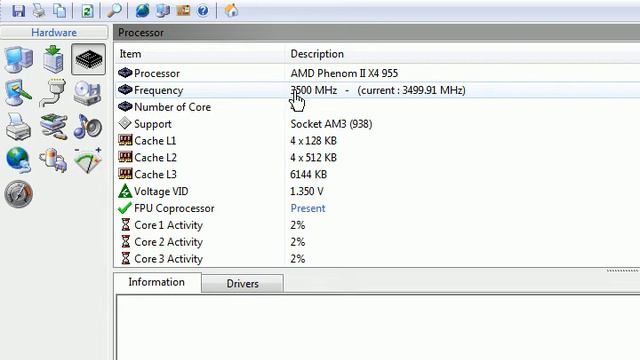Click the Home house icon in toolbar
640x360 pixels.
tap(231, 10)
